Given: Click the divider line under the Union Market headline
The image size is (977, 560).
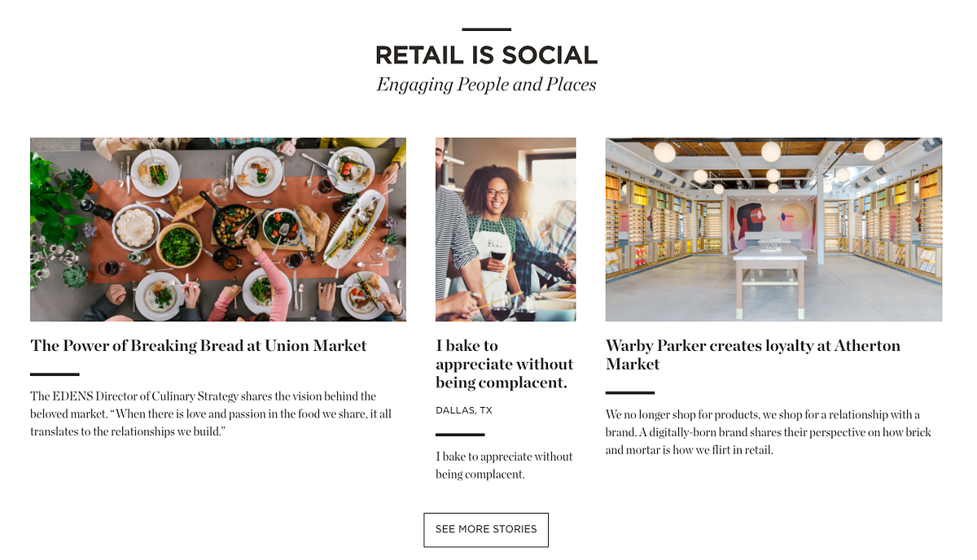Looking at the screenshot, I should click(55, 374).
